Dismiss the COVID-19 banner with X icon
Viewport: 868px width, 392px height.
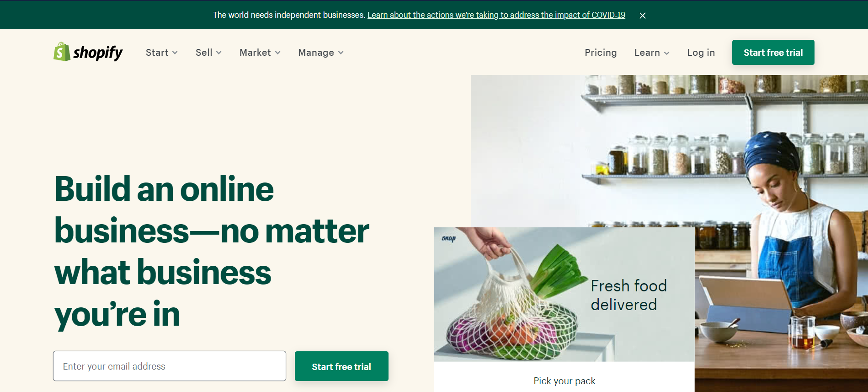coord(642,16)
